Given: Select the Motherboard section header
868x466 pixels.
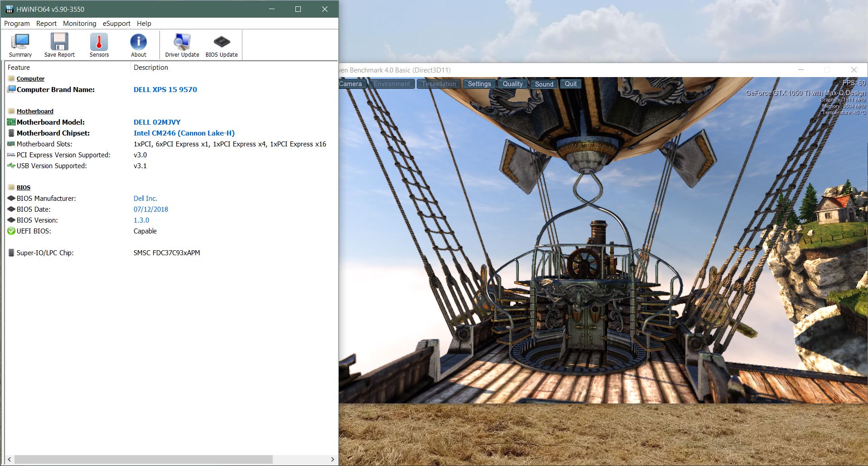Looking at the screenshot, I should (35, 111).
